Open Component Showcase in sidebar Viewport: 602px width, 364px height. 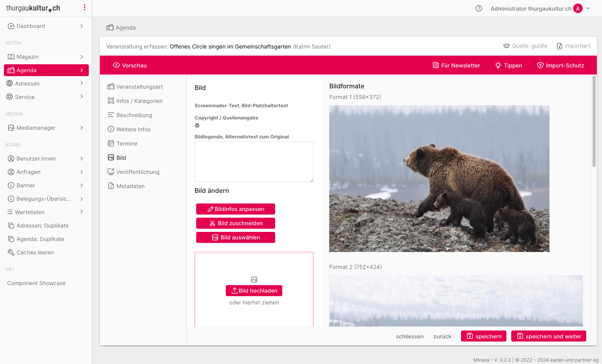36,283
